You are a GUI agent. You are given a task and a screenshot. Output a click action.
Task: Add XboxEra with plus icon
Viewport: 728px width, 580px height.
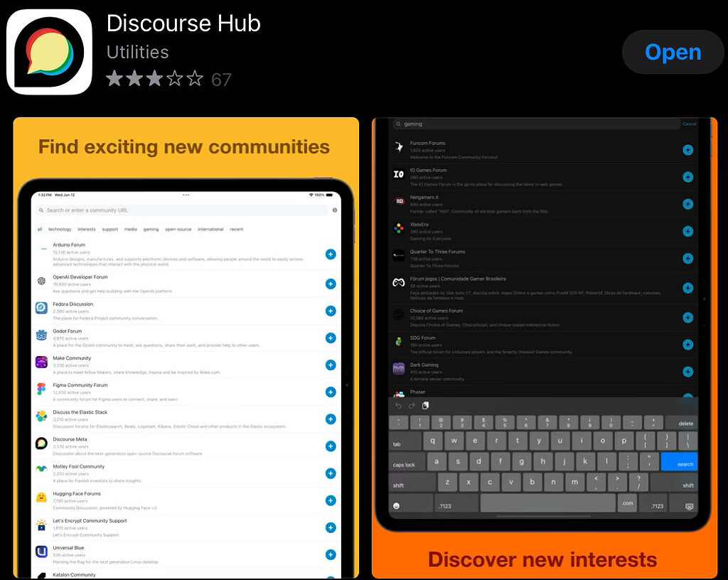(x=688, y=231)
